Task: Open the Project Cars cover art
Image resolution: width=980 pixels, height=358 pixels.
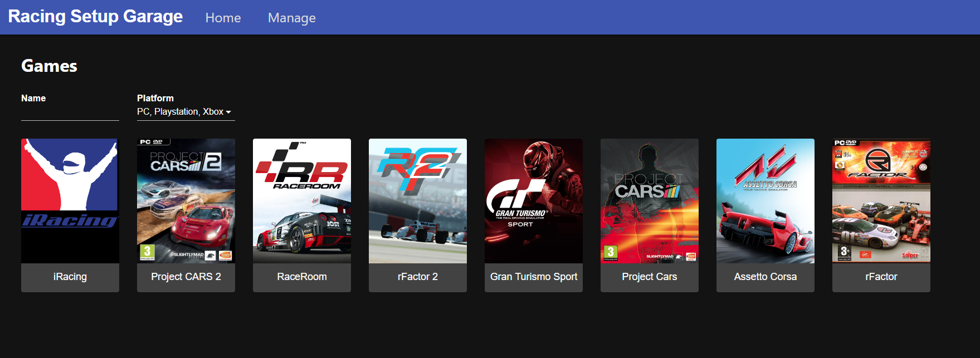Action: pos(650,201)
